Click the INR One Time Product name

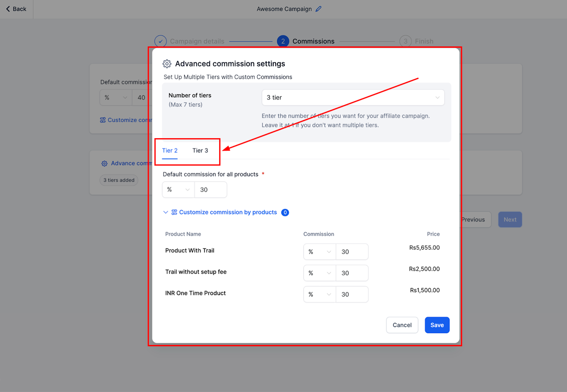(x=195, y=293)
